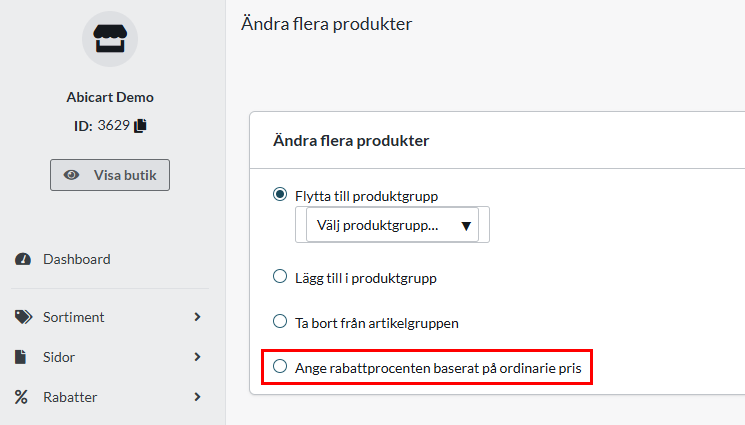
Task: Click the Rabatter percent icon
Action: point(22,397)
